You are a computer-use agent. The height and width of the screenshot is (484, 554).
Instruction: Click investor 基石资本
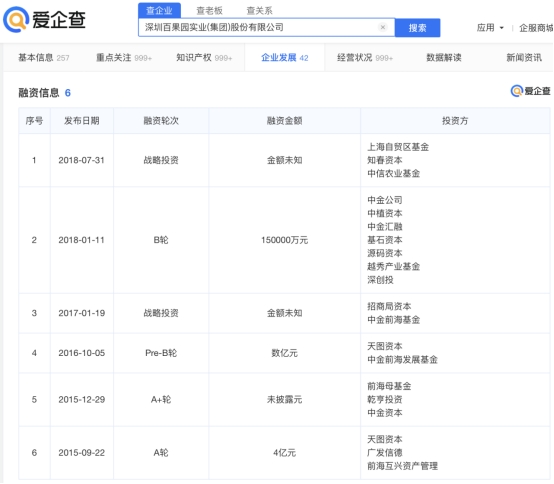[x=385, y=240]
